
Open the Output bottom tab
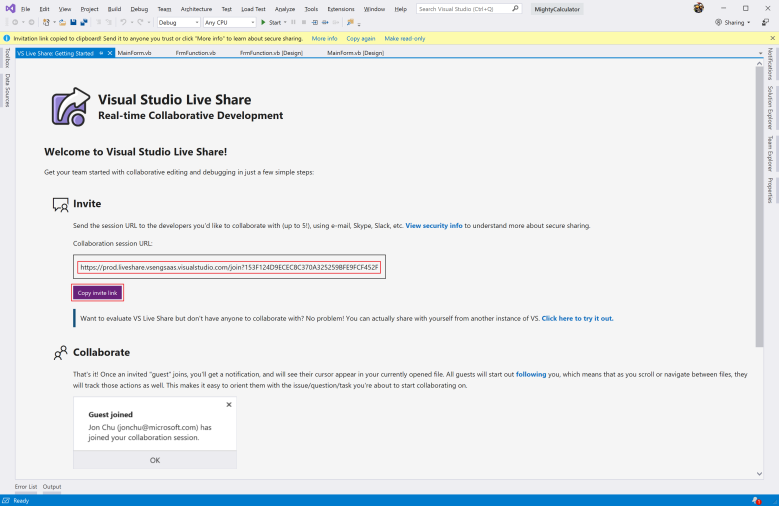pyautogui.click(x=52, y=487)
